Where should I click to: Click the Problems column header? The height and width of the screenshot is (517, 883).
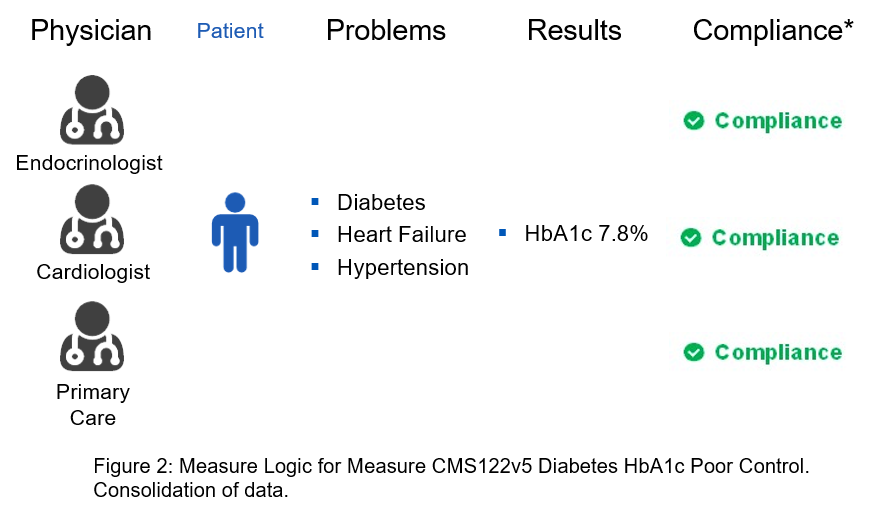tap(386, 30)
